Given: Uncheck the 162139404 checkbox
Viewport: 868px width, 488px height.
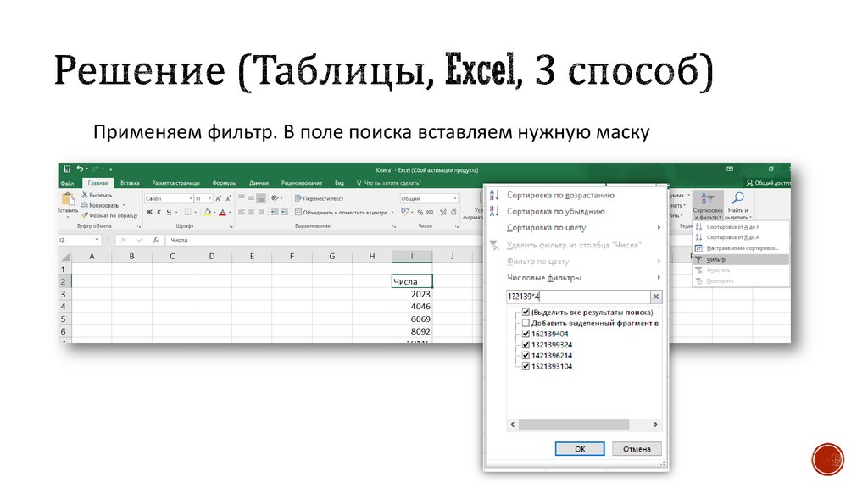Looking at the screenshot, I should [526, 334].
